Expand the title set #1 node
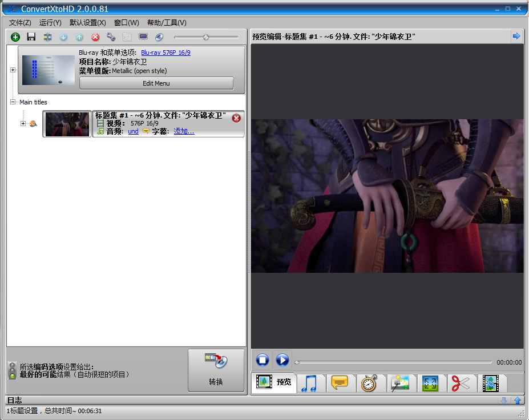 pyautogui.click(x=23, y=123)
